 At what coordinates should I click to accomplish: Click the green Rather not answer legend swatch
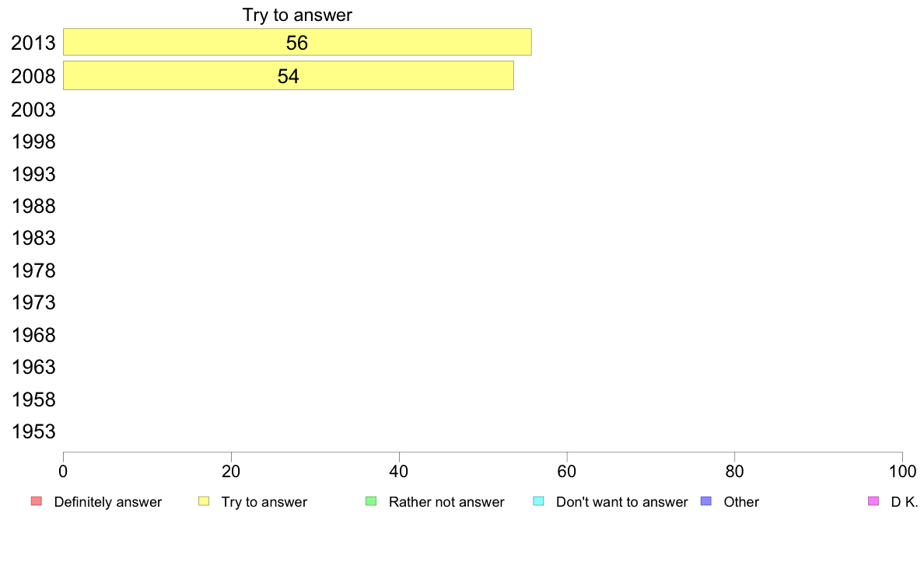[x=371, y=501]
